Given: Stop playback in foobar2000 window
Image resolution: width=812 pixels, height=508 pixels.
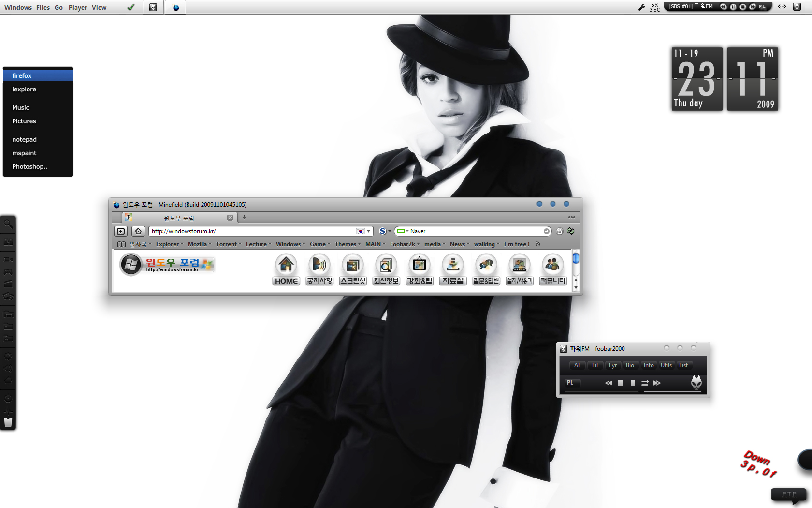Looking at the screenshot, I should tap(621, 383).
